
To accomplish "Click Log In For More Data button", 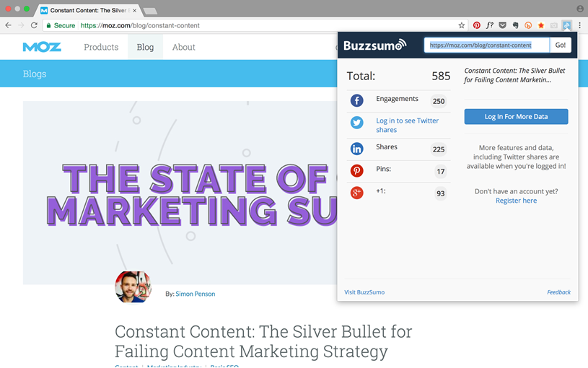I will tap(516, 117).
